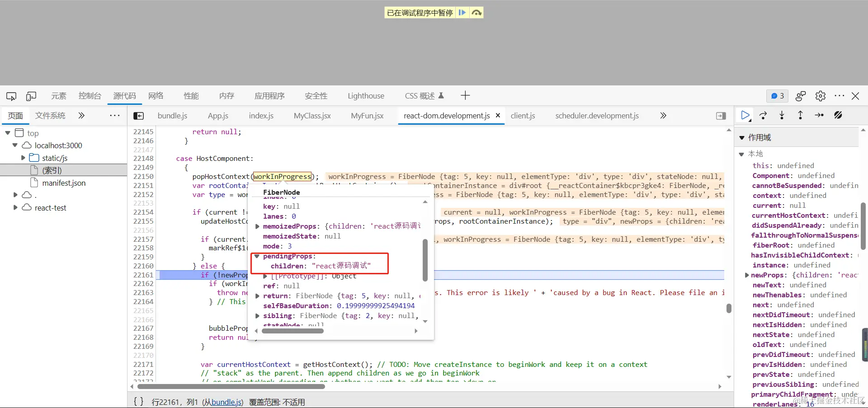This screenshot has height=408, width=868.
Task: Open DevTools settings gear
Action: [821, 96]
